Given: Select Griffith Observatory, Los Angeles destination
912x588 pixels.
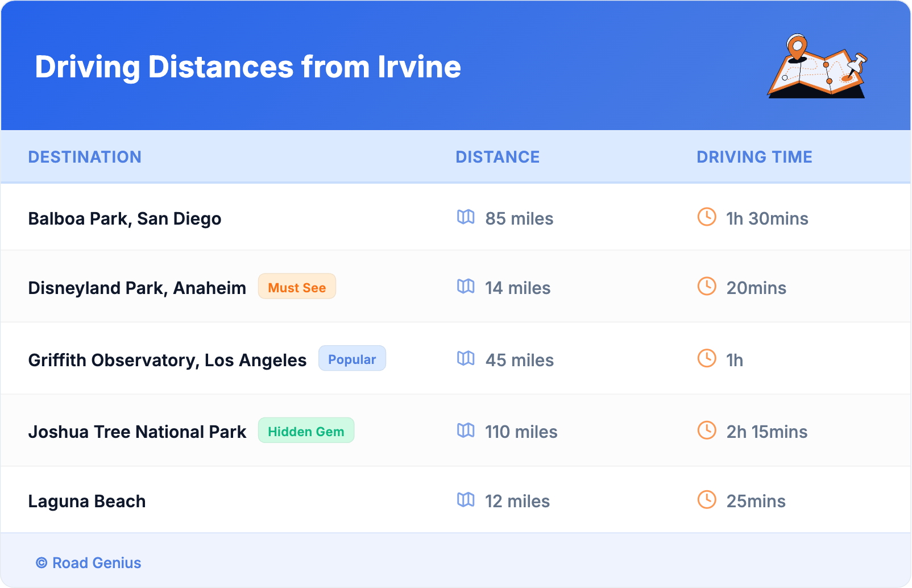Looking at the screenshot, I should click(167, 361).
